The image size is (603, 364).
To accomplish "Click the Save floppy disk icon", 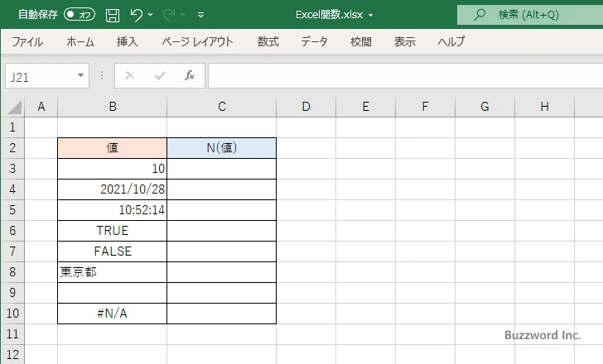I will [x=113, y=15].
